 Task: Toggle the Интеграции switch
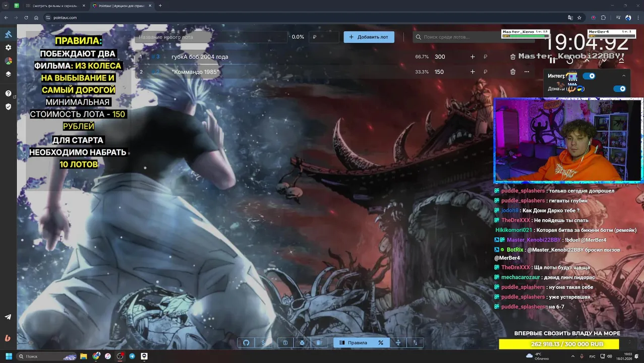[x=589, y=76]
